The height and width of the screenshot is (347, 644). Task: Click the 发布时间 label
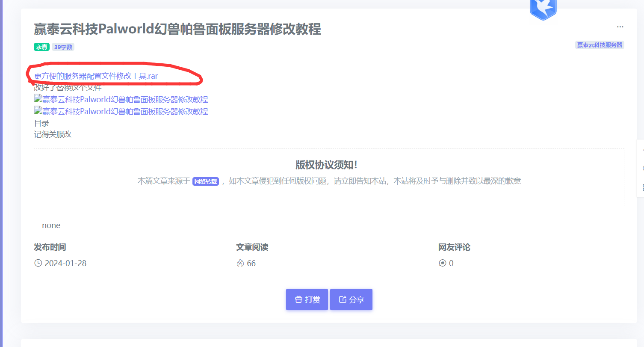tap(50, 247)
